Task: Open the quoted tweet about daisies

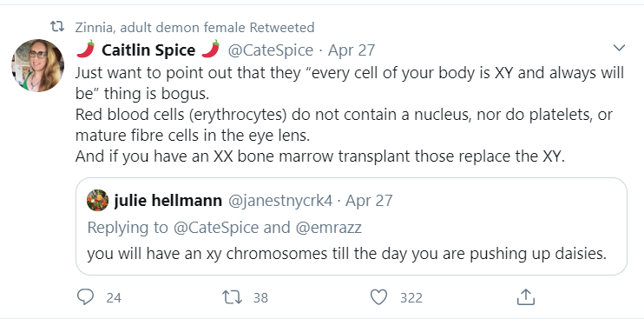Action: click(x=352, y=226)
